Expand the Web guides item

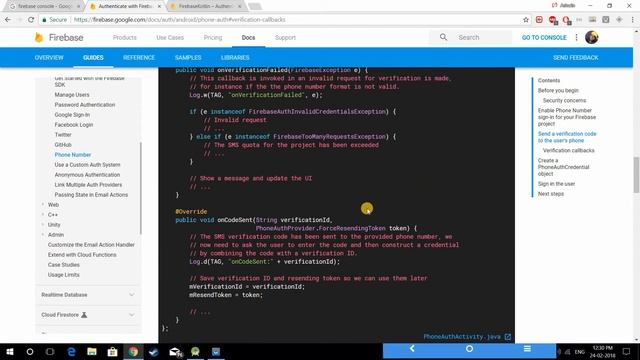pyautogui.click(x=43, y=204)
